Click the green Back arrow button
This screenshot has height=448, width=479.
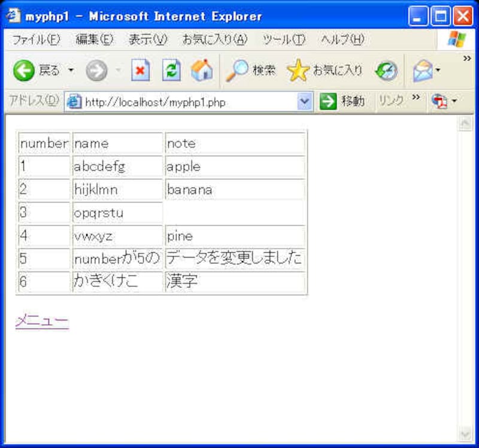tap(24, 71)
